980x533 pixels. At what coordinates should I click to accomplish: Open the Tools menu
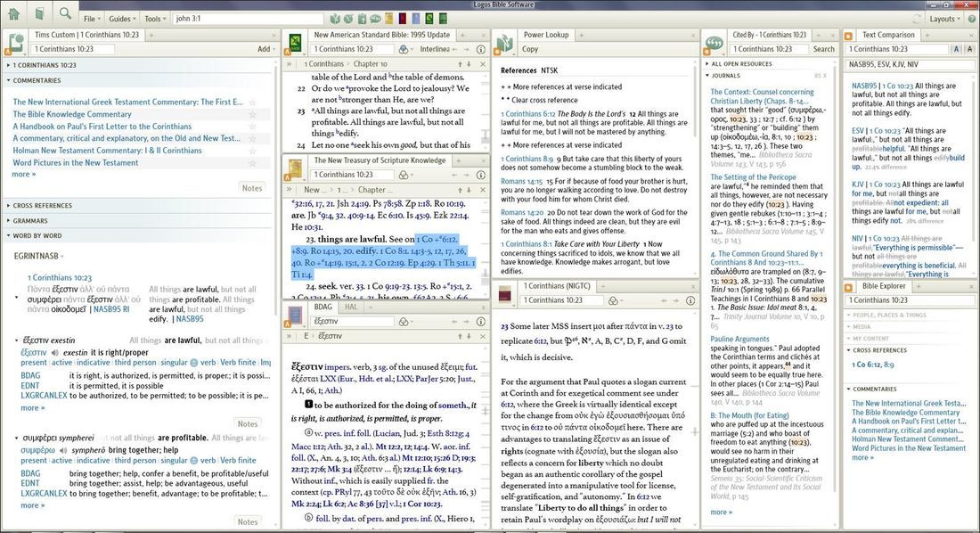pos(155,19)
